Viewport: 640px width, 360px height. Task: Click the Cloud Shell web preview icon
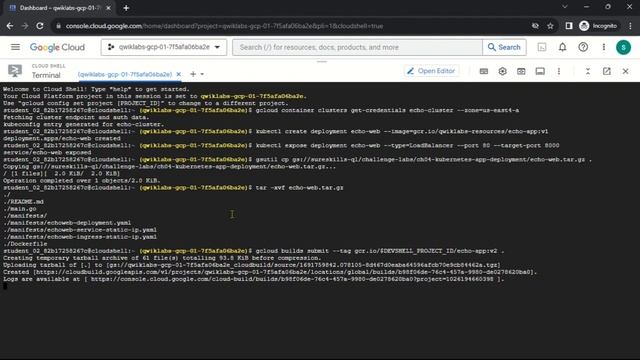[521, 71]
